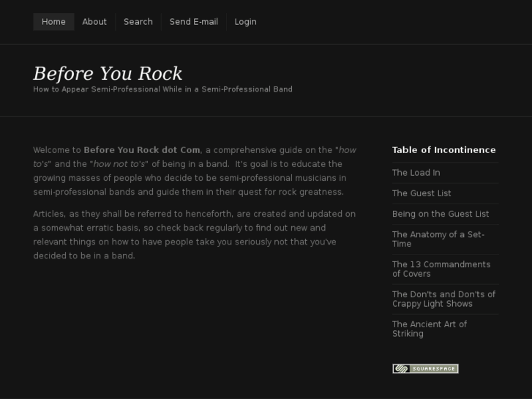
Task: Click the Squarespace badge icon
Action: pos(425,369)
